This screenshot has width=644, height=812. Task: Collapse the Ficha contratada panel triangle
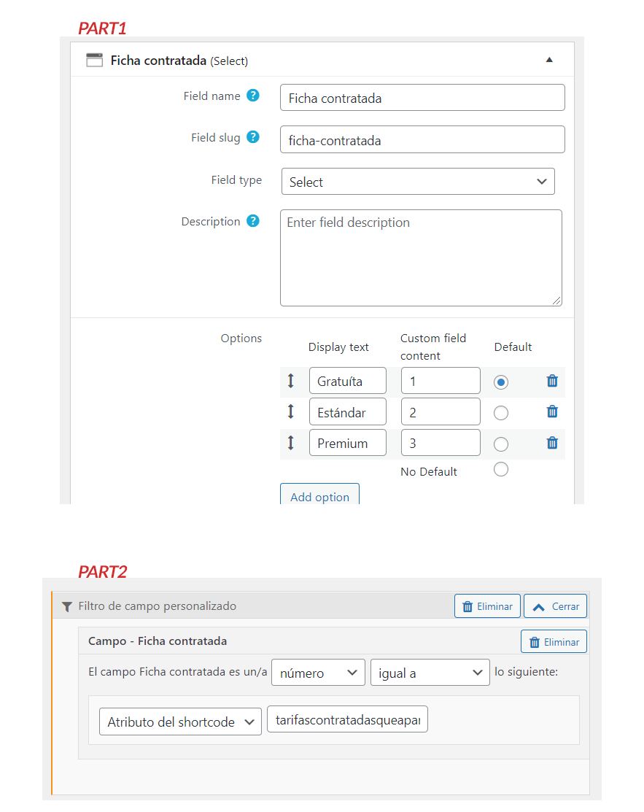click(549, 60)
